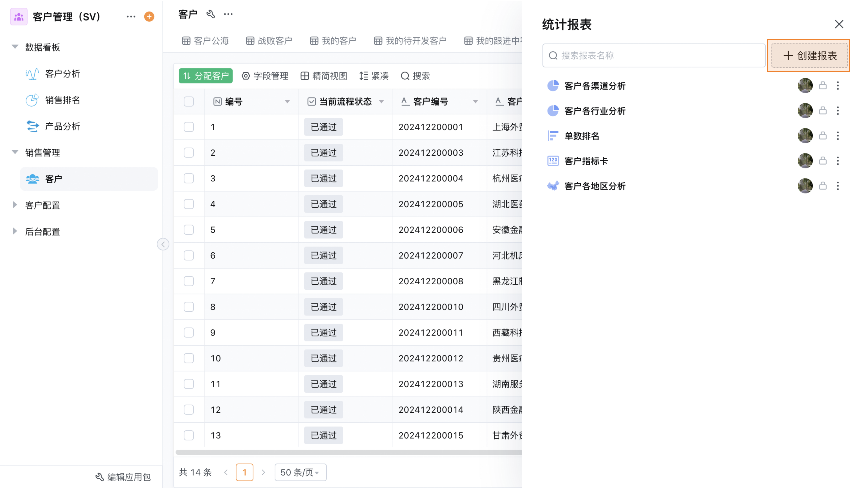Open the 客户各行业分析 pie chart report
This screenshot has height=488, width=868.
pos(595,111)
